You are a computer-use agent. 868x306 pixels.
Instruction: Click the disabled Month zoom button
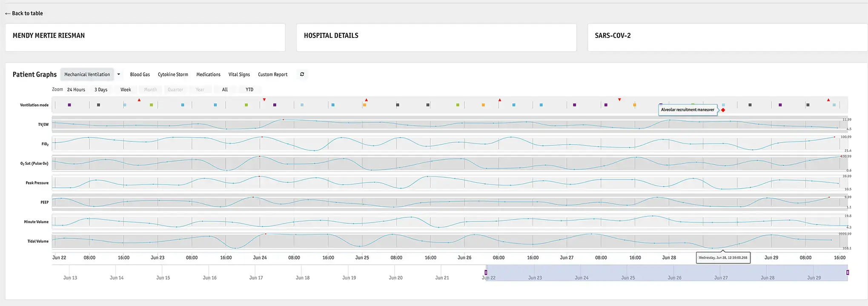point(150,89)
